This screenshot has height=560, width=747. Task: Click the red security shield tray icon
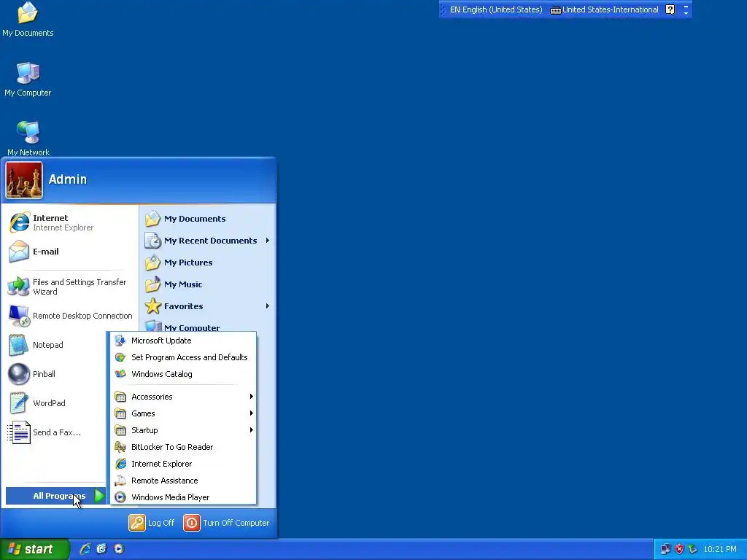tap(679, 549)
